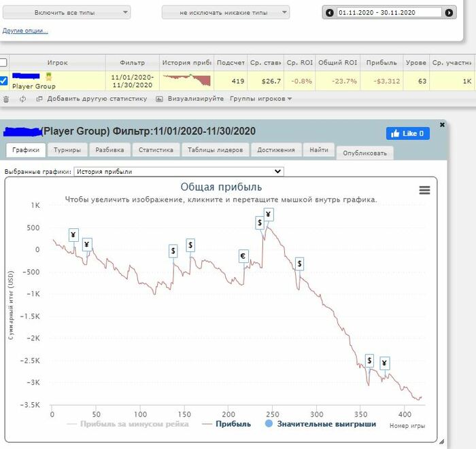Image resolution: width=476 pixels, height=449 pixels.
Task: Open the 'Достижения' tab
Action: pos(276,150)
